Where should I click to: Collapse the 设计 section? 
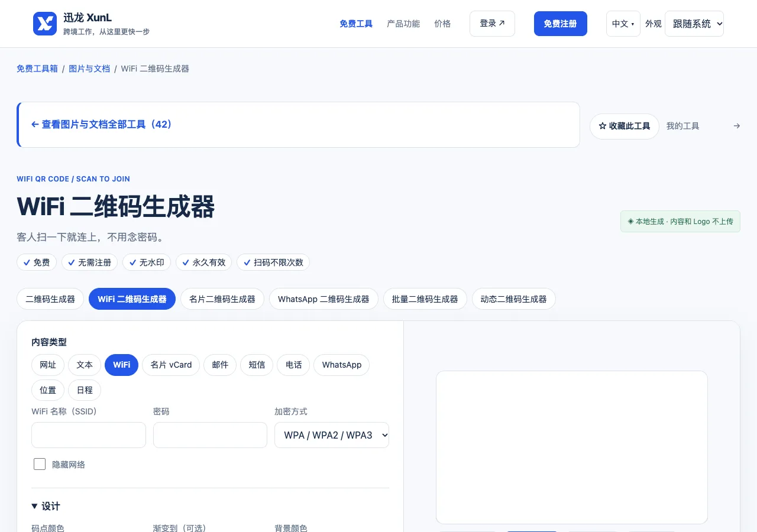click(46, 506)
